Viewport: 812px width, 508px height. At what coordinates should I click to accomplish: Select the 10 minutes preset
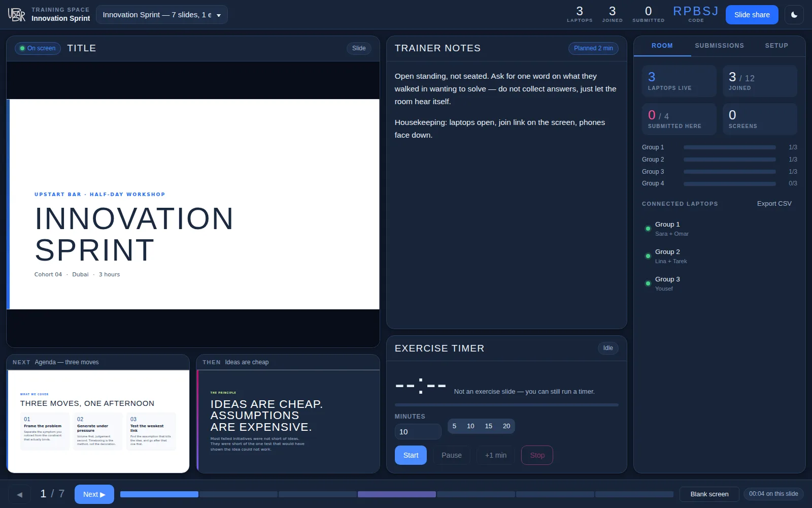470,426
